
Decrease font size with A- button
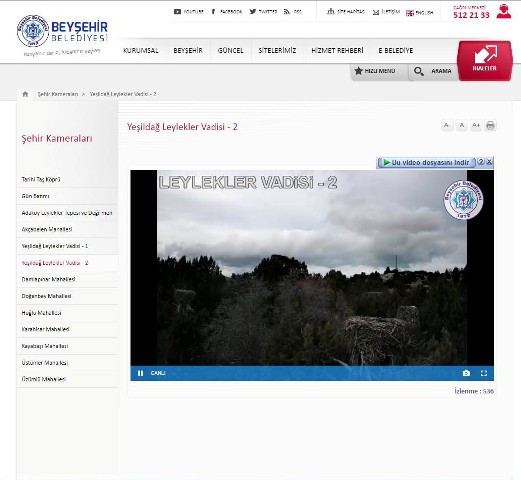(447, 125)
